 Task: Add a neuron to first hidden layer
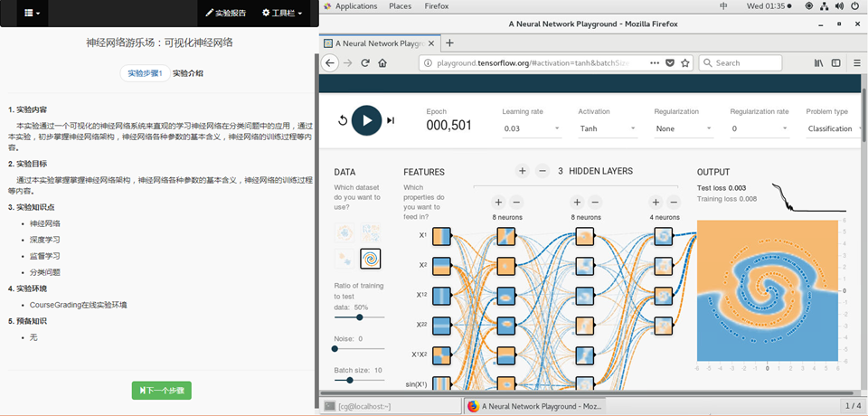point(497,203)
